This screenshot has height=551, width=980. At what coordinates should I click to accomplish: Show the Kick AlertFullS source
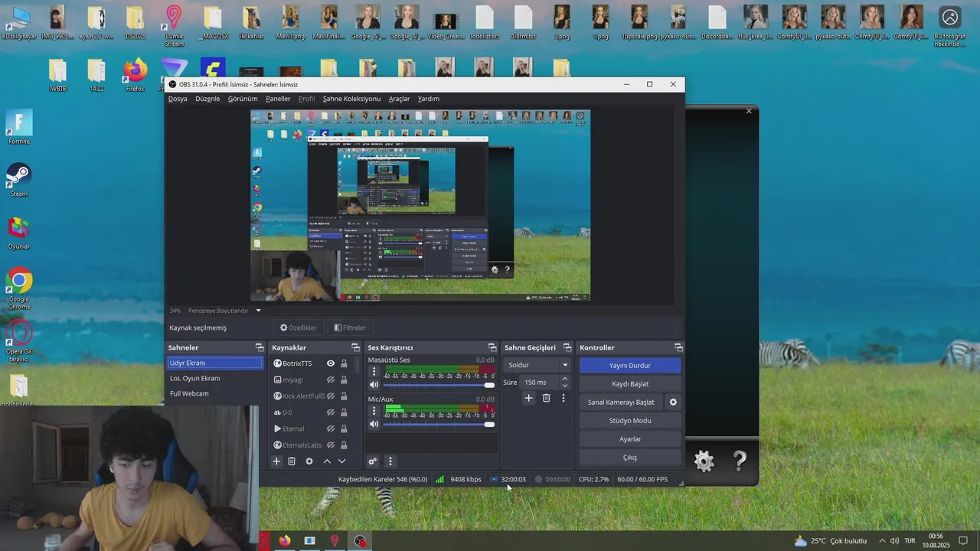[331, 396]
